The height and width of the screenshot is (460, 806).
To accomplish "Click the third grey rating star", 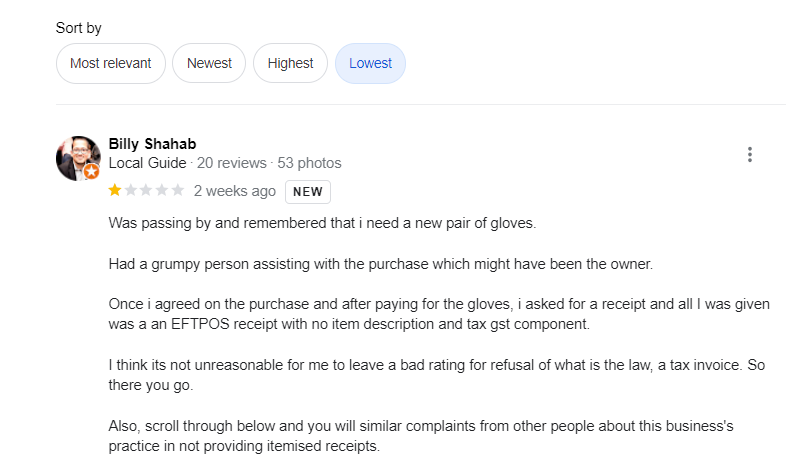I will (x=146, y=190).
